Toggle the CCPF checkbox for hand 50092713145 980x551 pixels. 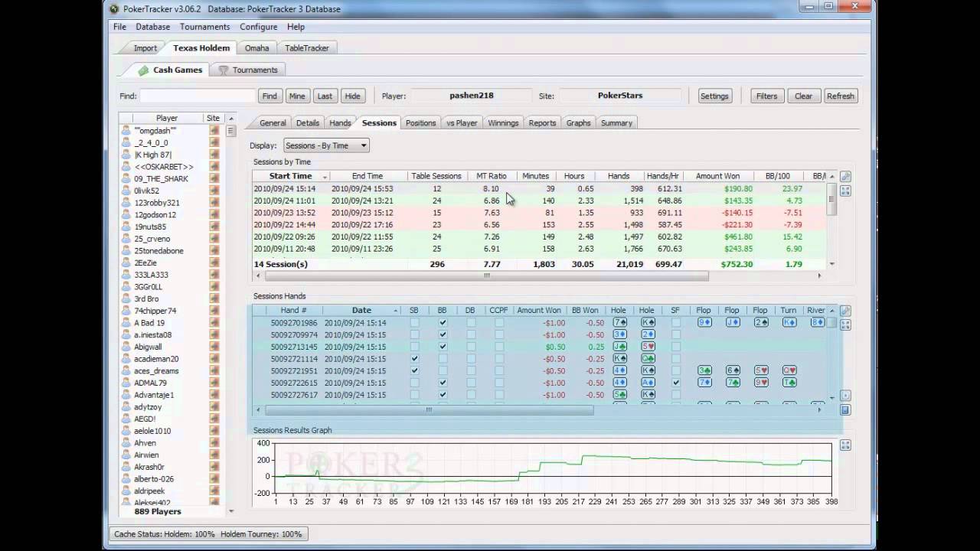tap(499, 347)
